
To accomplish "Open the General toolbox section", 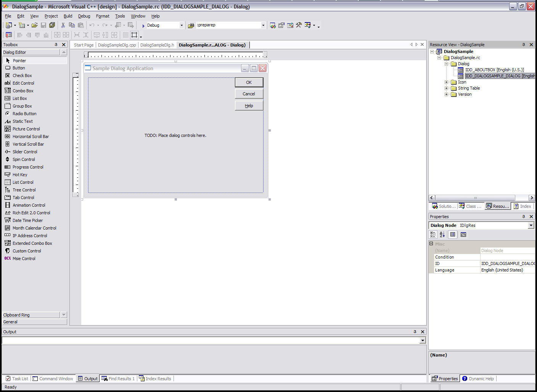I will [35, 322].
